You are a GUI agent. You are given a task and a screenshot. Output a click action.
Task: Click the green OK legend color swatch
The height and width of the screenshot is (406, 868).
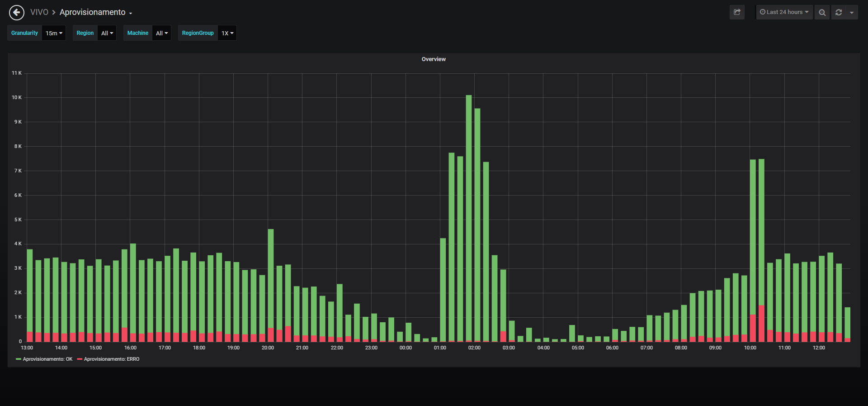point(19,359)
